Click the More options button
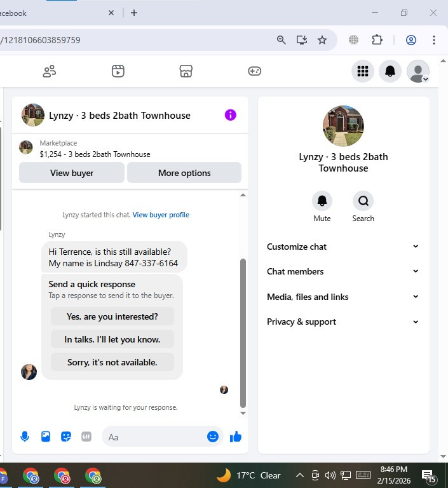This screenshot has width=448, height=488. coord(184,173)
